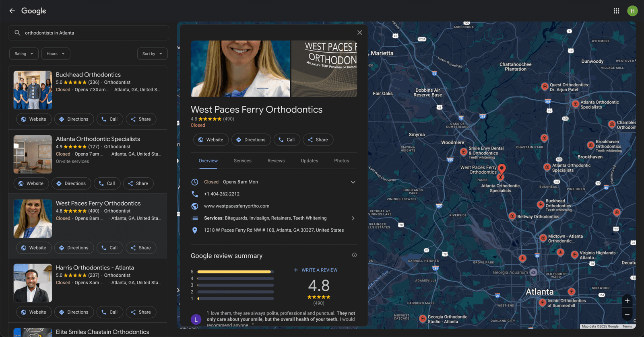Open the Sort by dropdown
Viewport: 644px width, 337px height.
coord(152,54)
